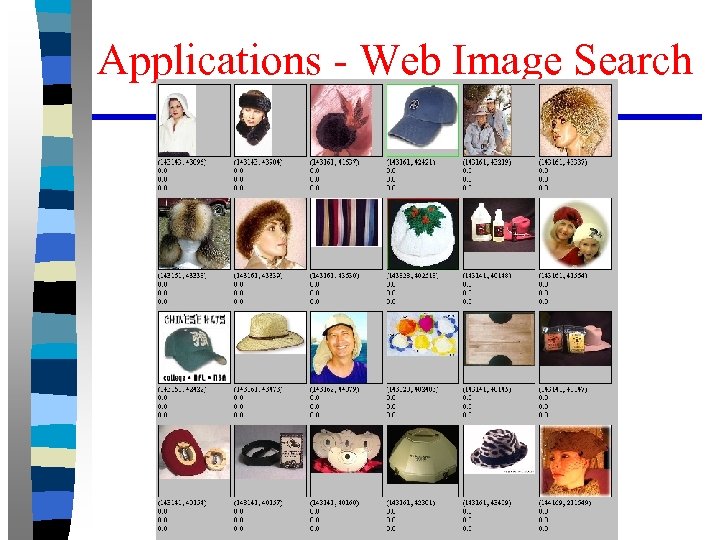Open the wooden board image
This screenshot has height=540, width=720.
499,339
